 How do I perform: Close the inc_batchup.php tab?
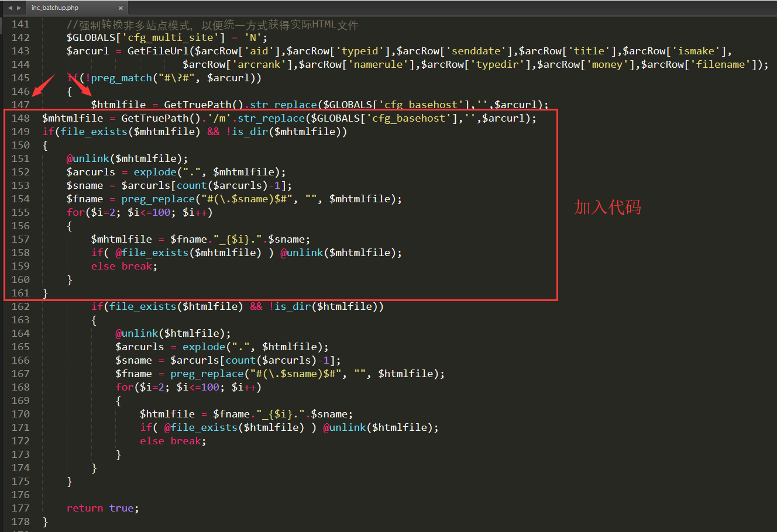pos(121,8)
